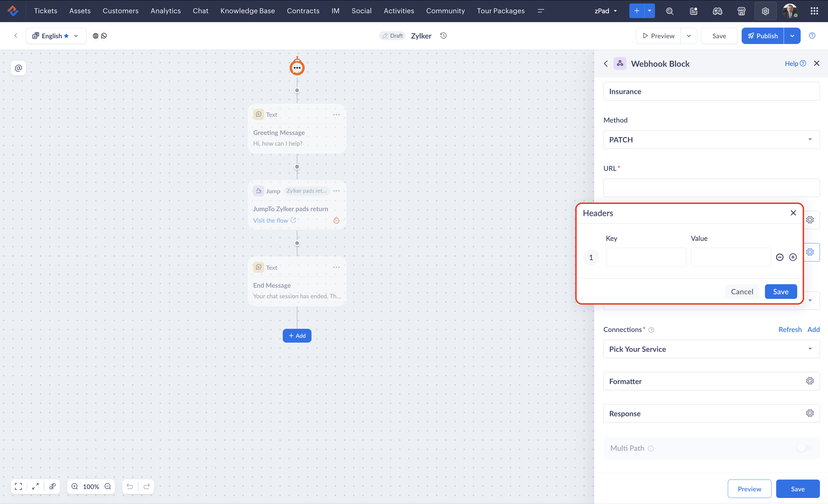The image size is (828, 504).
Task: Open the English language dropdown
Action: click(56, 36)
